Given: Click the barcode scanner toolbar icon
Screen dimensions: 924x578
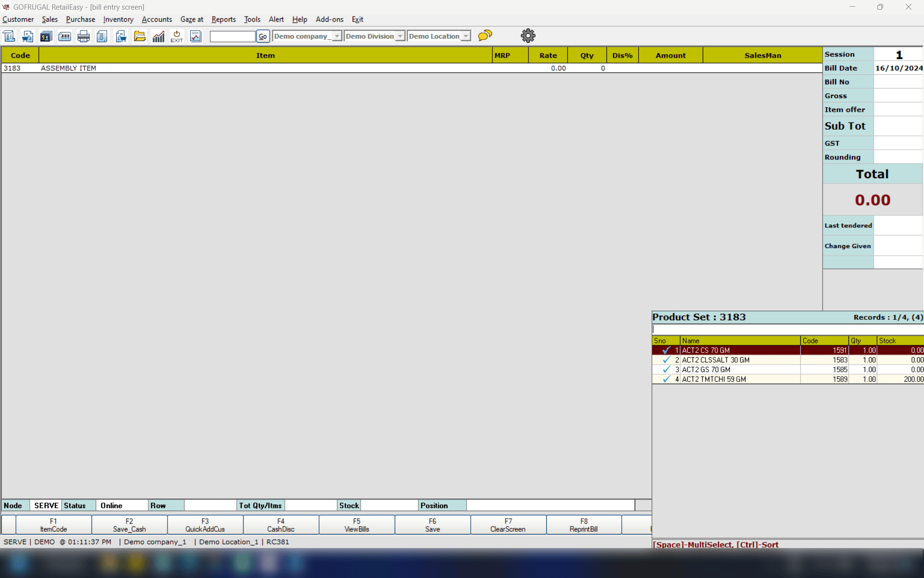Looking at the screenshot, I should [x=64, y=36].
